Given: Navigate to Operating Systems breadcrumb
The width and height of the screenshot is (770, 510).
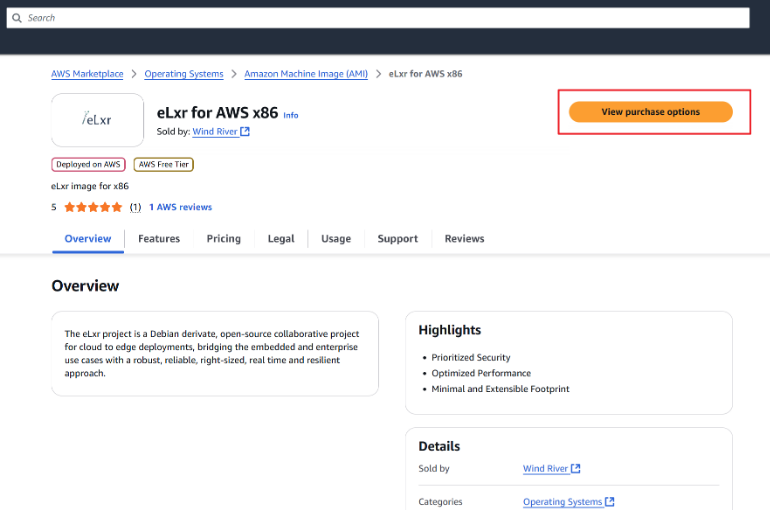Looking at the screenshot, I should click(184, 74).
